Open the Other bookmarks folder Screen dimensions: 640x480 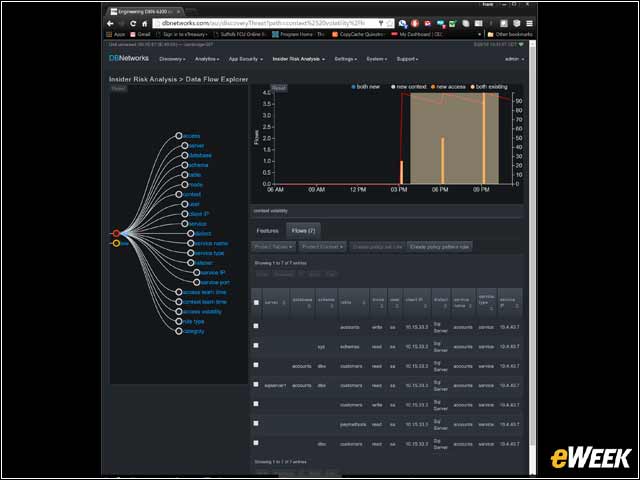coord(510,34)
